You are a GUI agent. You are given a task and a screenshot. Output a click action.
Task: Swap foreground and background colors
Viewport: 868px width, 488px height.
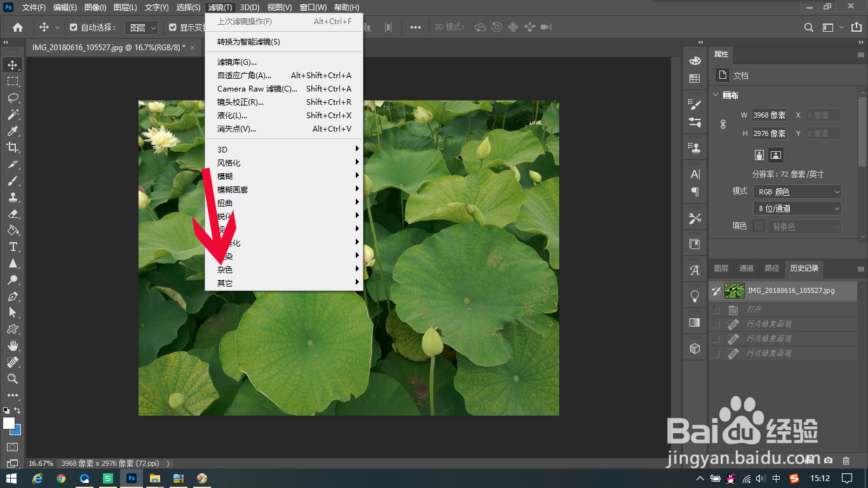point(17,410)
